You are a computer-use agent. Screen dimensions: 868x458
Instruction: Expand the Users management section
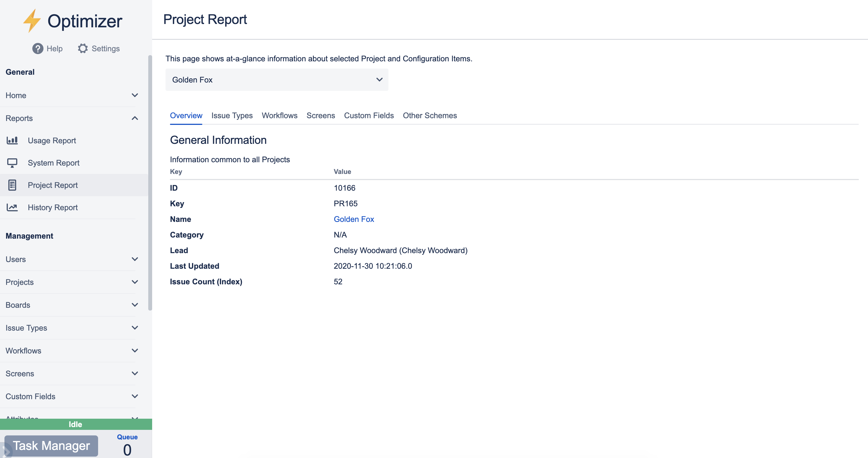coord(134,259)
